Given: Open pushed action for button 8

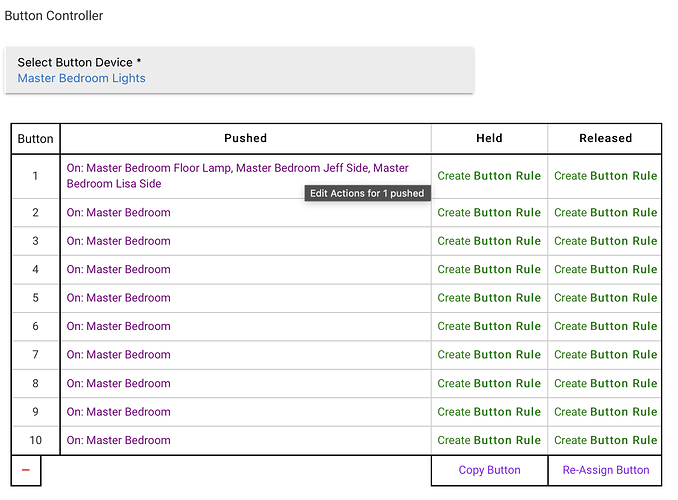Looking at the screenshot, I should click(118, 384).
